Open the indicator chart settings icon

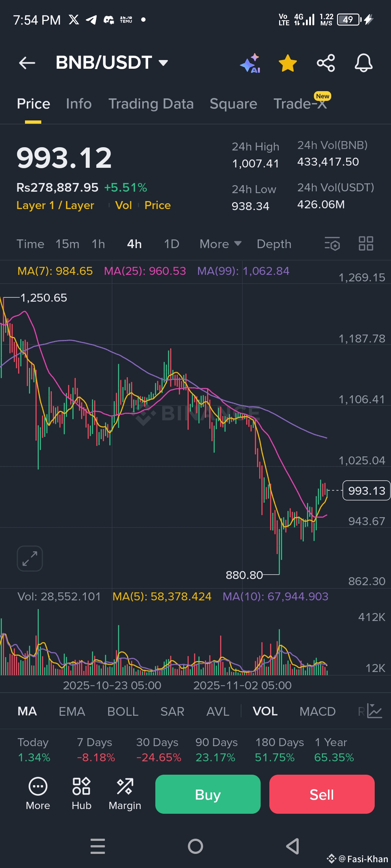(x=375, y=711)
